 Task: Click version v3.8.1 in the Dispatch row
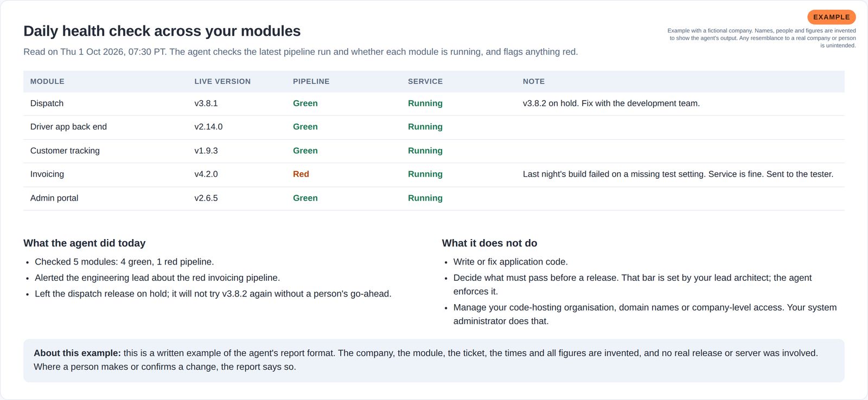206,104
